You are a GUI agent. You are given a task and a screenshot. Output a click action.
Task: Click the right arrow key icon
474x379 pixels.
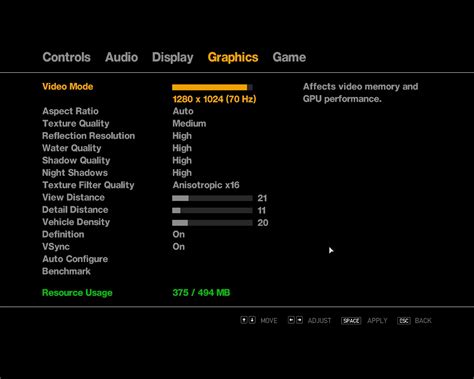(x=300, y=320)
